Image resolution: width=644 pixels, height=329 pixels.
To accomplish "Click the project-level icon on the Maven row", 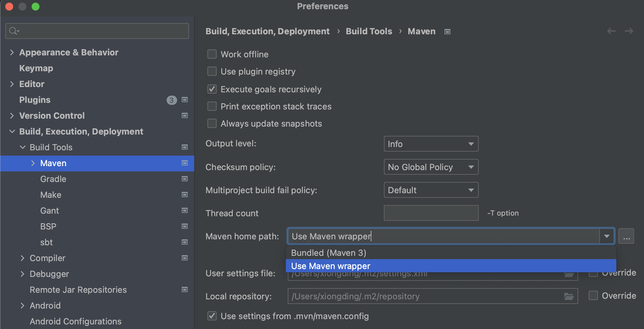I will [x=185, y=163].
